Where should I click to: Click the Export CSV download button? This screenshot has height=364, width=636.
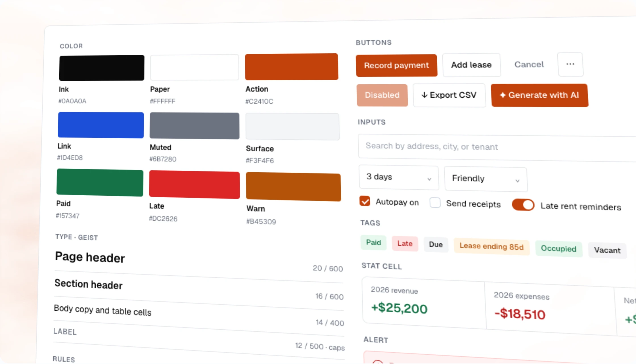click(449, 95)
